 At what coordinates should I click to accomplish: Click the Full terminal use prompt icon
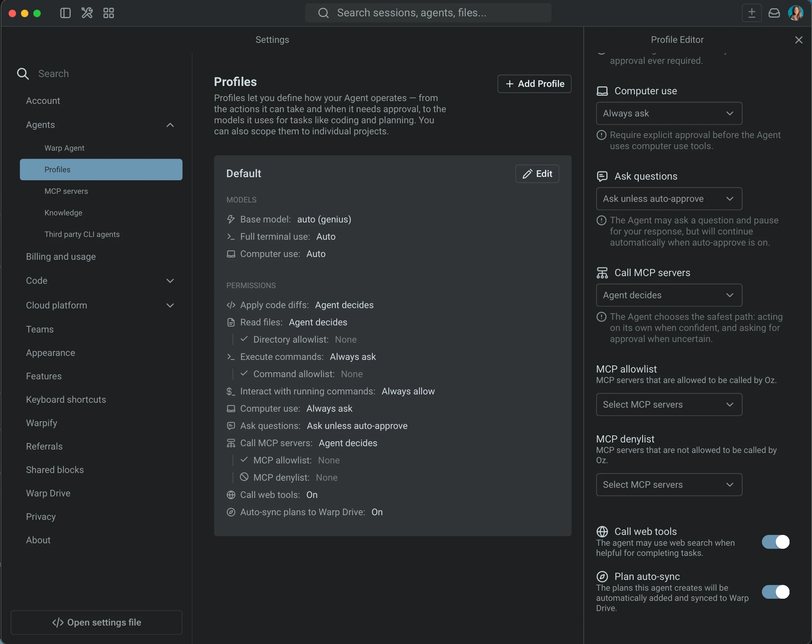[231, 237]
